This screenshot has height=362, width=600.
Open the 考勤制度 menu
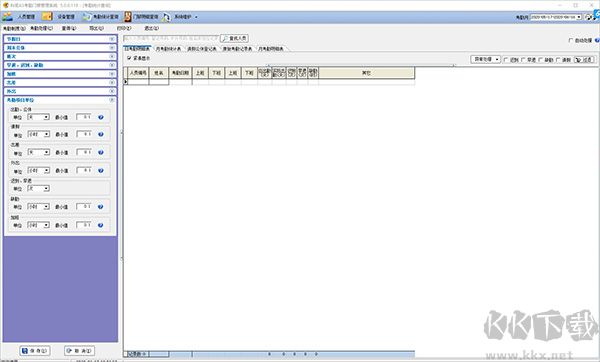pos(14,28)
